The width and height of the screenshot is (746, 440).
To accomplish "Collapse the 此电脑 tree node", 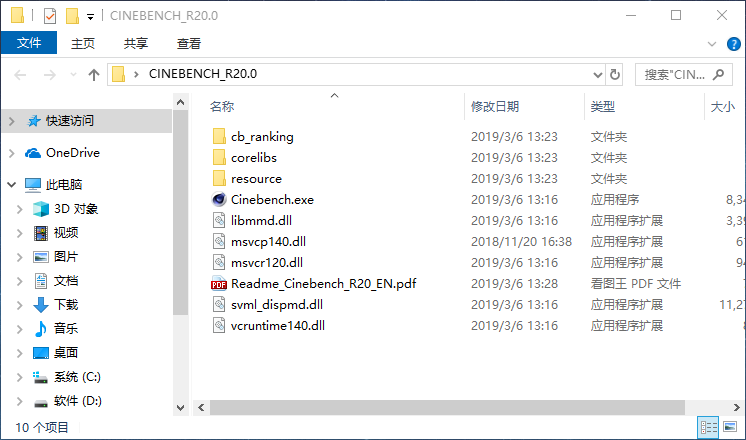I will 11,185.
